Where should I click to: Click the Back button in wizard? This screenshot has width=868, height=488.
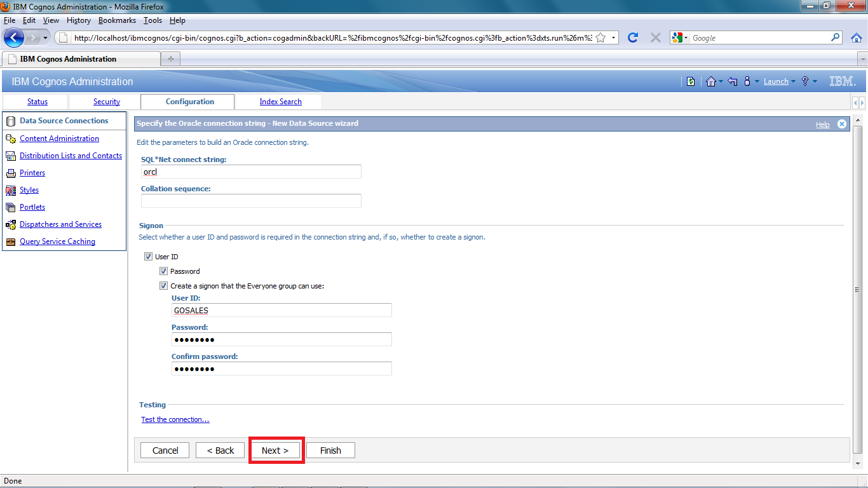point(220,451)
